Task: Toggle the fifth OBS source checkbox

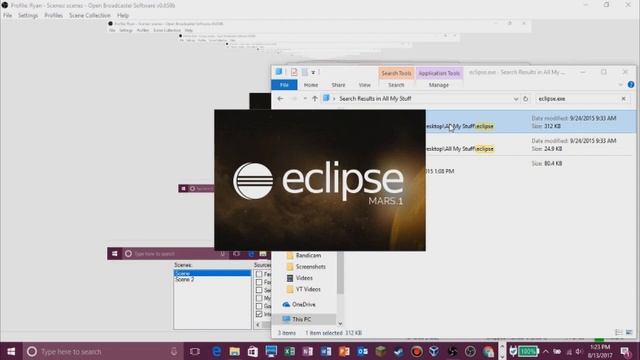Action: 259,306
